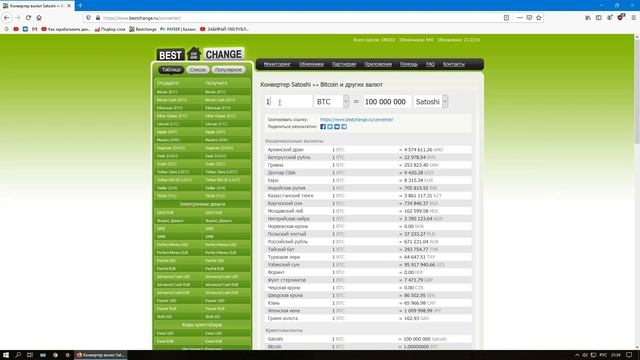Open the Windows Start button
This screenshot has height=360, width=640.
[6, 355]
